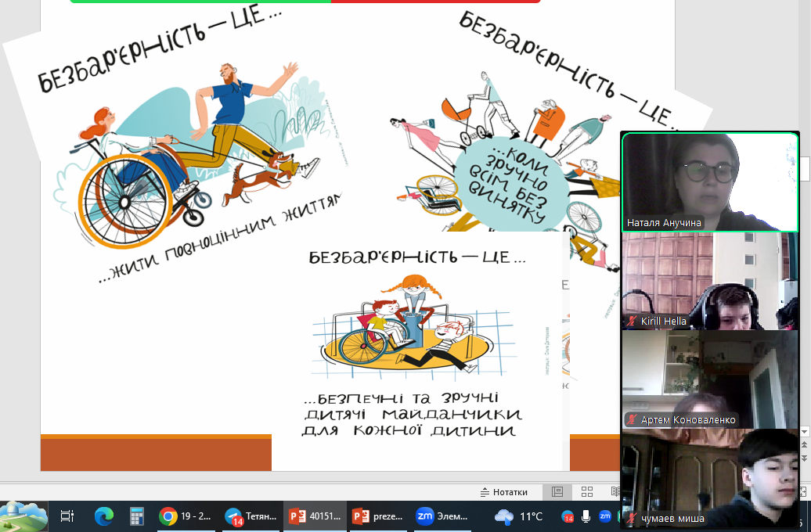811x532 pixels.
Task: Click the slide caption 'жити повноцінним життям'
Action: click(220, 237)
